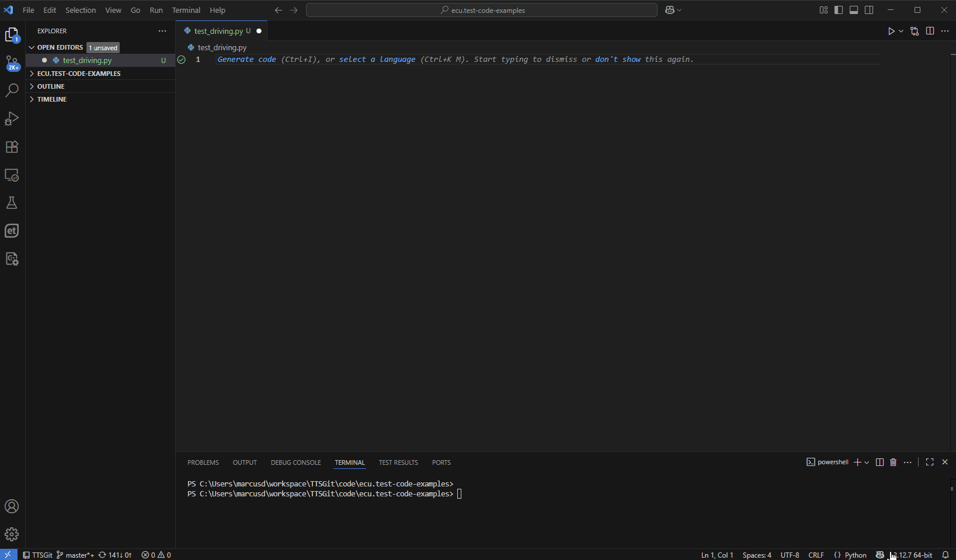Image resolution: width=956 pixels, height=560 pixels.
Task: Click the Run Python File play button
Action: click(891, 31)
